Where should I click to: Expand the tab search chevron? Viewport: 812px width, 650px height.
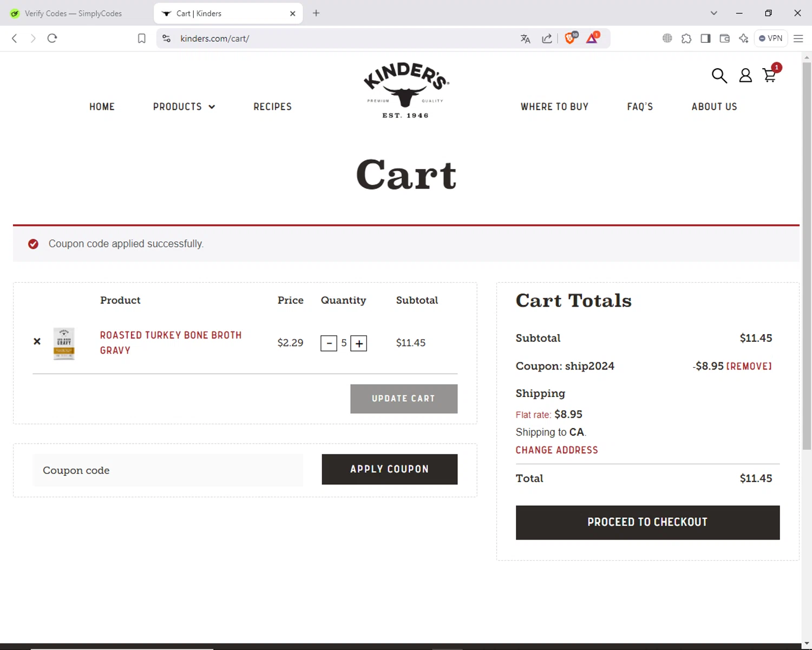713,13
